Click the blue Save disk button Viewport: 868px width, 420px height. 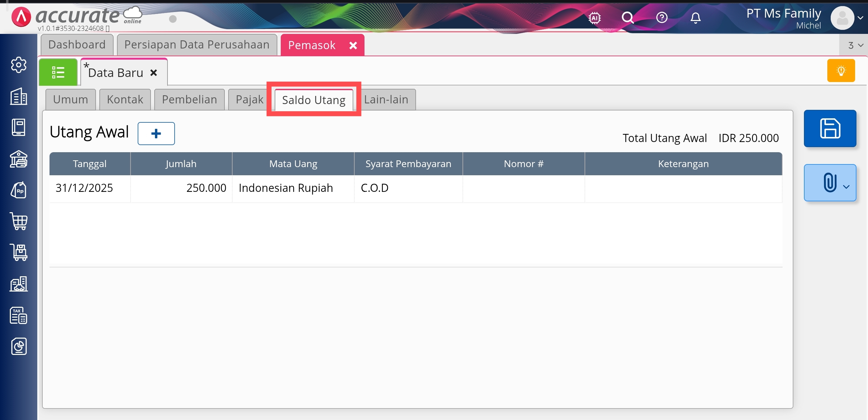click(830, 128)
